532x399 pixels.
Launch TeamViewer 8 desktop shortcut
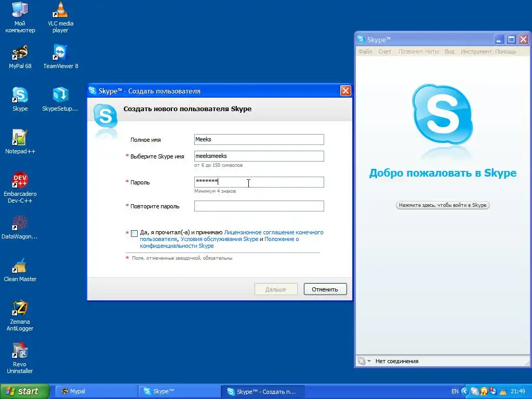pos(60,57)
